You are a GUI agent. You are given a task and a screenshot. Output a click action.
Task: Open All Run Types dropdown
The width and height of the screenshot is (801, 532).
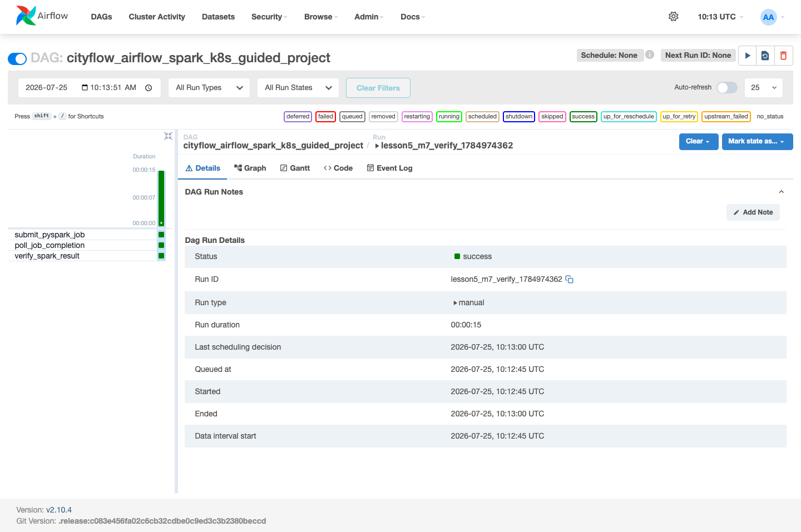(x=209, y=88)
